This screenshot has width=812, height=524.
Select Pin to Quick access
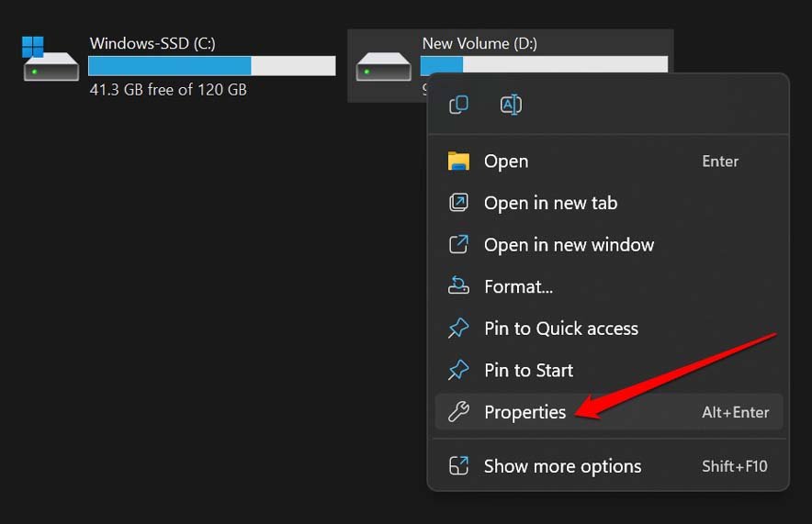[609, 329]
